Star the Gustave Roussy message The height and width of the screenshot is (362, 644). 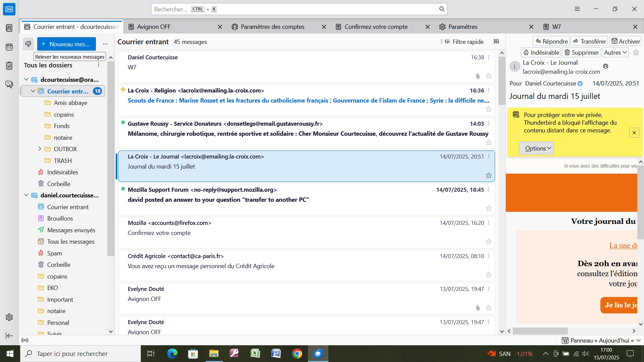[489, 142]
